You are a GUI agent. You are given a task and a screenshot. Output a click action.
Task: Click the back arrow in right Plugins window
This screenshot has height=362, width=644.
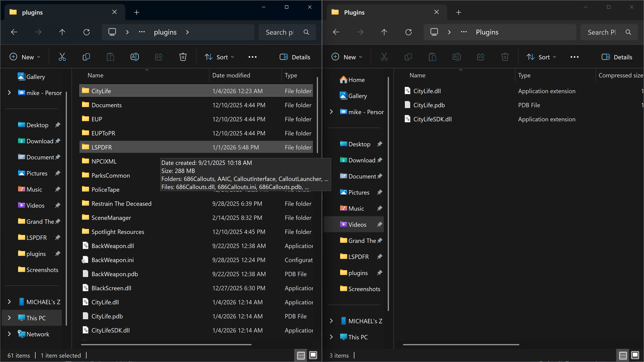tap(336, 32)
